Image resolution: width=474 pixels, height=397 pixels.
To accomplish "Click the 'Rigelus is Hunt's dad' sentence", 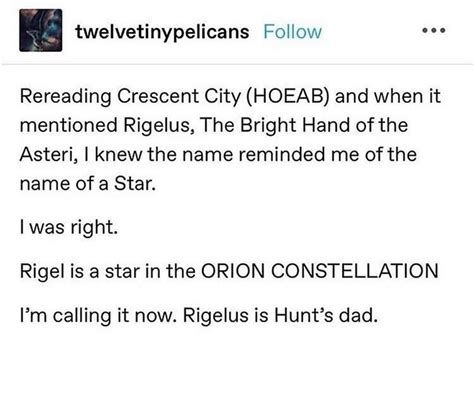I will pyautogui.click(x=281, y=315).
